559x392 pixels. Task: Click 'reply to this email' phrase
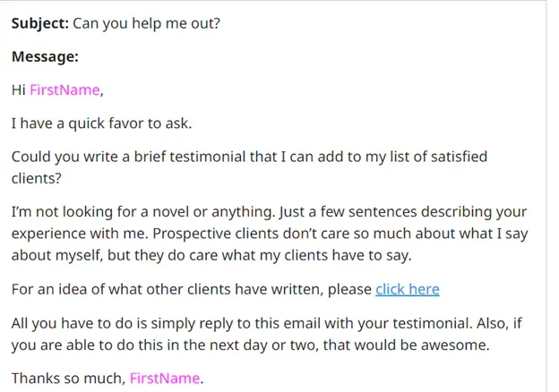[259, 323]
